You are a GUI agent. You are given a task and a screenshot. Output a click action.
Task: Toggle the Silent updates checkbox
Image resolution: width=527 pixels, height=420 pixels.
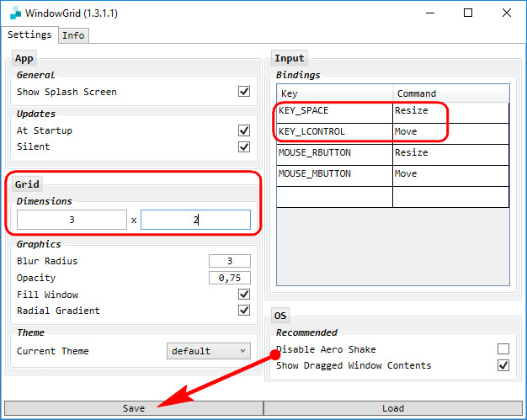point(244,146)
